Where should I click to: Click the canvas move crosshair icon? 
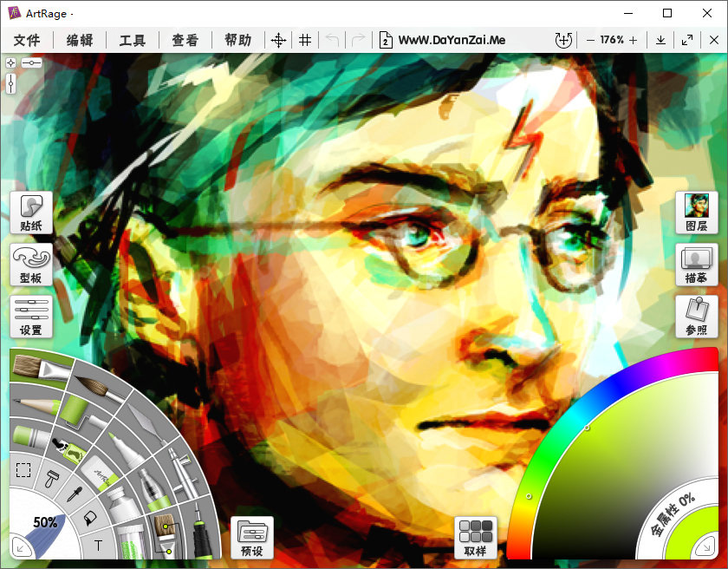pos(278,41)
